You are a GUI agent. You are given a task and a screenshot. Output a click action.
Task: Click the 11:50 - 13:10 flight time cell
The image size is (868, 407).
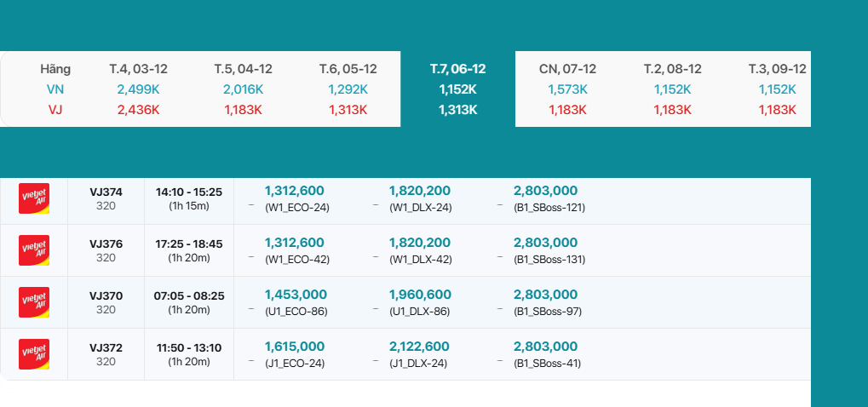(x=188, y=354)
